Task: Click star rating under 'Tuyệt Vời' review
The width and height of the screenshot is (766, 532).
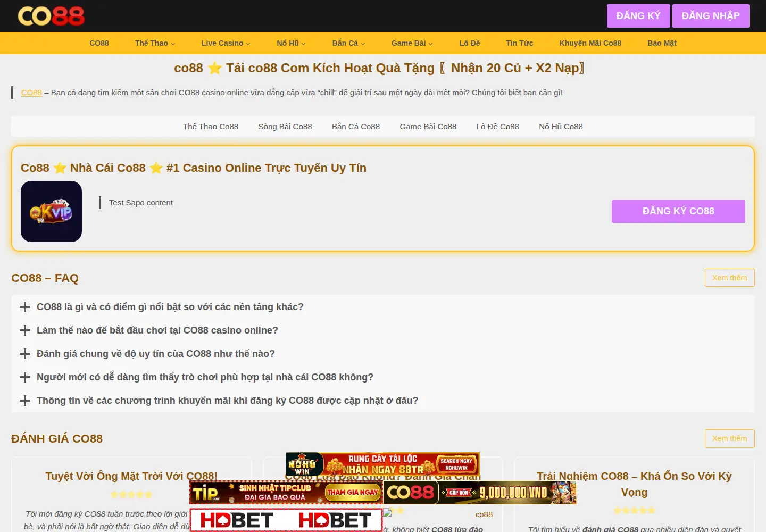Action: 131,495
